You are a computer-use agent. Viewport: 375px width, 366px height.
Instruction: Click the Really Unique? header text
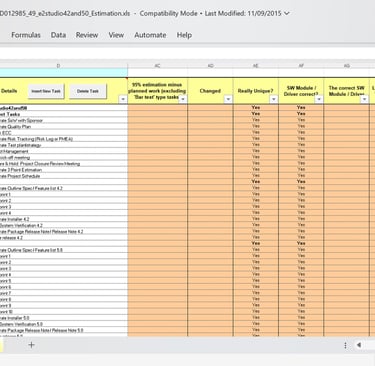pos(256,91)
